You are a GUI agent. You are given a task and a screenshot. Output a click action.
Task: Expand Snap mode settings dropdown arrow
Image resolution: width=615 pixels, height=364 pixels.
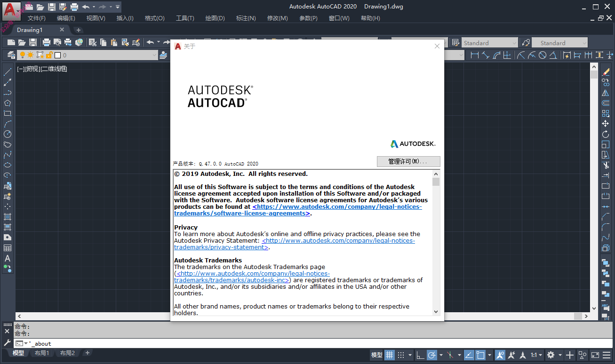click(410, 355)
